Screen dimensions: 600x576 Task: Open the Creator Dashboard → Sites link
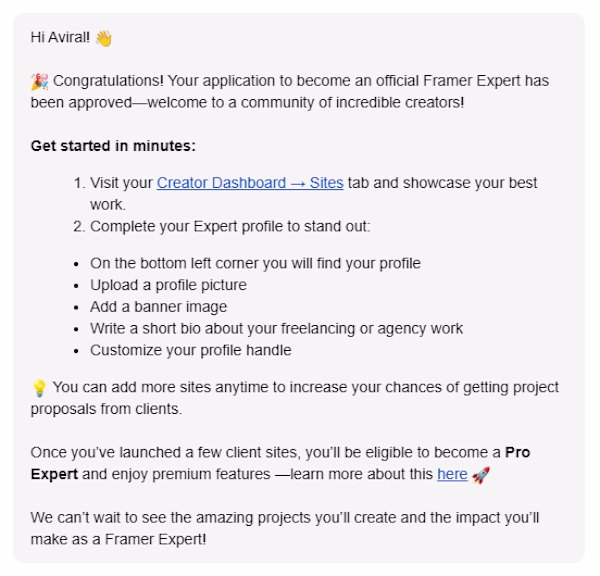[250, 183]
